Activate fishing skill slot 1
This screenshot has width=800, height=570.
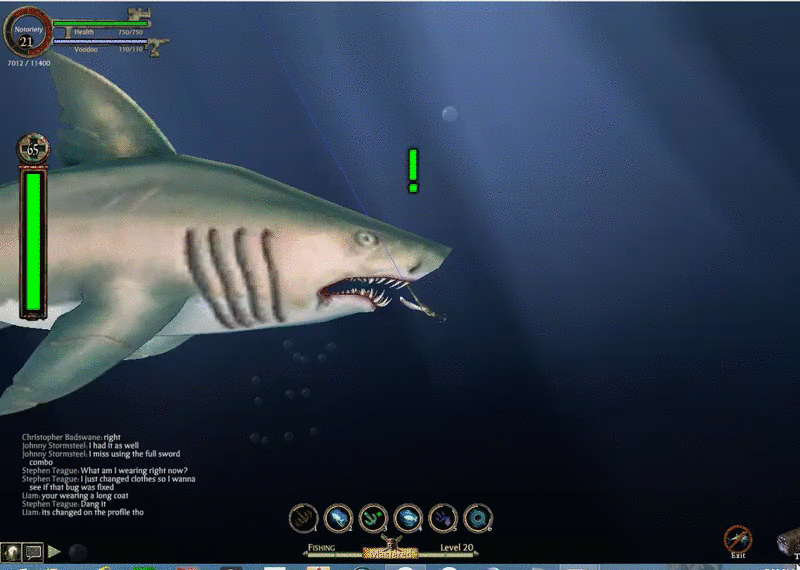tap(304, 518)
